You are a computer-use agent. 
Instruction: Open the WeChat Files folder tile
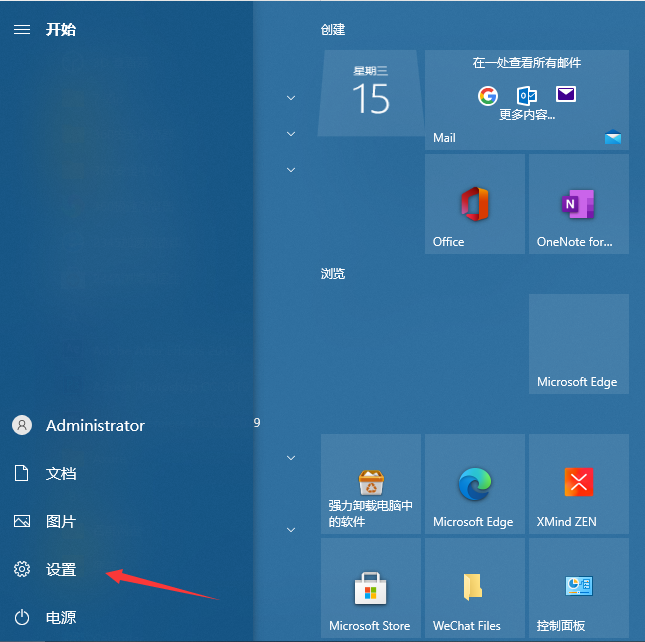click(474, 588)
